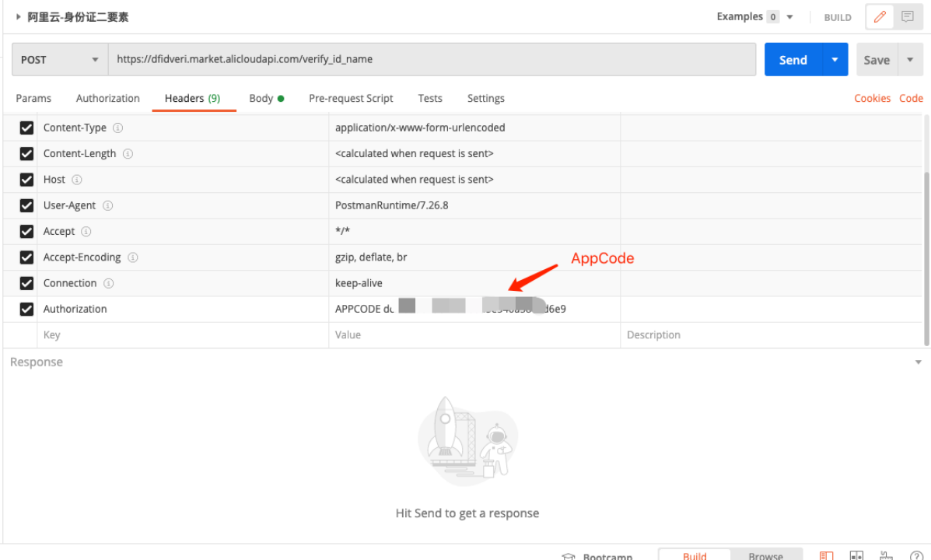931x560 pixels.
Task: Select the Headers (9) tab
Action: (x=192, y=99)
